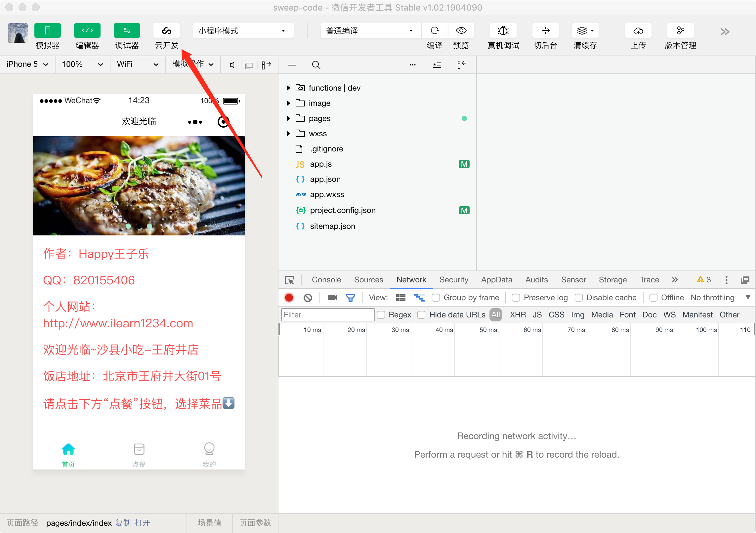The image size is (756, 533).
Task: Open the AppData tab
Action: (x=496, y=280)
